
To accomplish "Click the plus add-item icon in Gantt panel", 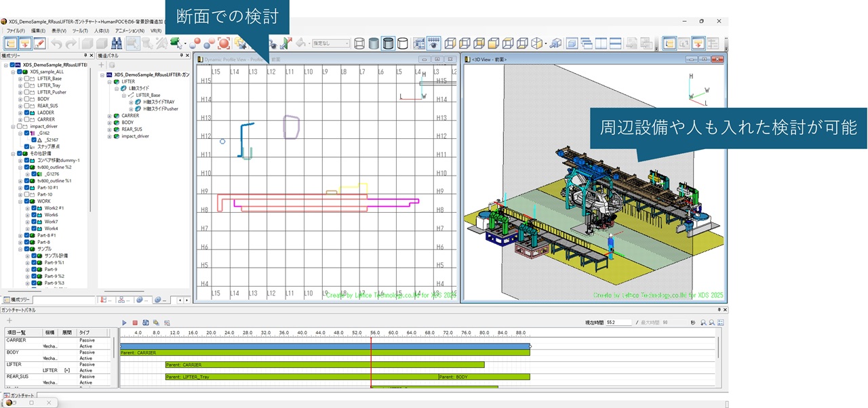I will (x=9, y=321).
